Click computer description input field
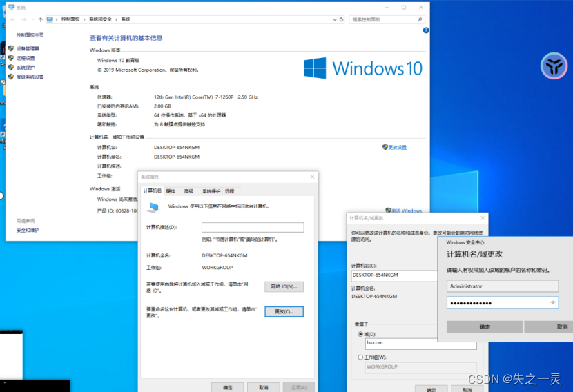Viewport: 573px width, 392px height. (253, 227)
